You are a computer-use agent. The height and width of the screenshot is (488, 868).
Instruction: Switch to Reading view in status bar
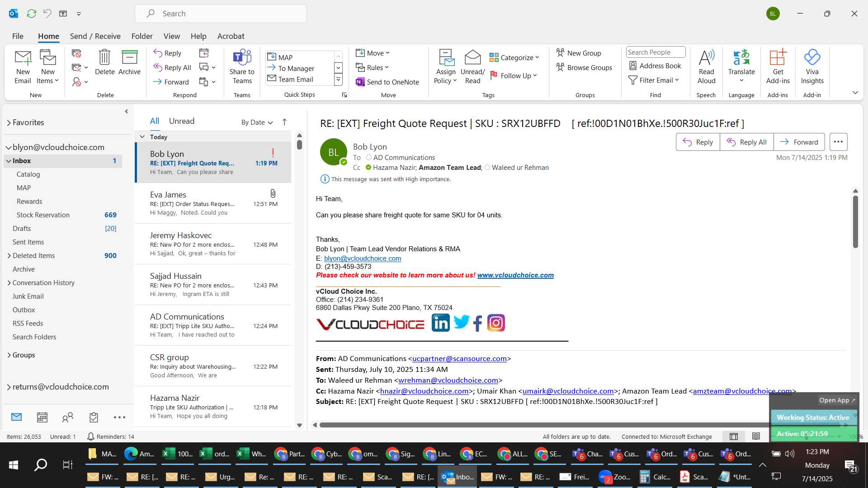(x=756, y=436)
